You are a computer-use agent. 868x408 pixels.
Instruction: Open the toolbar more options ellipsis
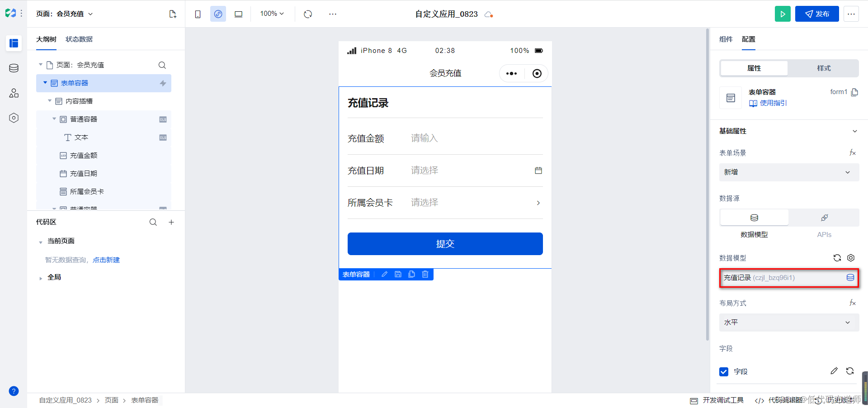(333, 14)
